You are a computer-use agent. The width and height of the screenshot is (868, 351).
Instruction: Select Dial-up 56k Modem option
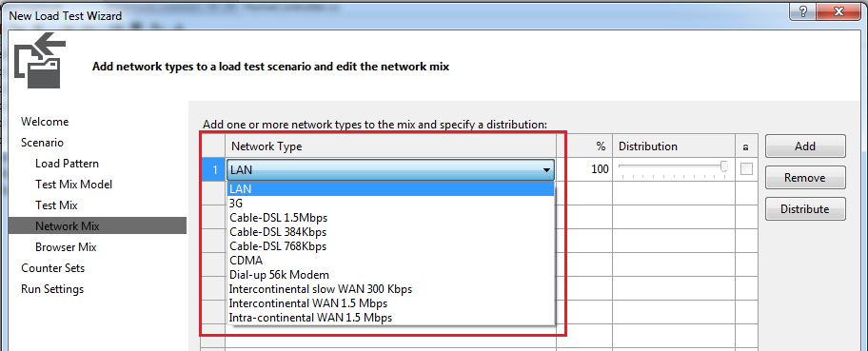tap(390, 275)
